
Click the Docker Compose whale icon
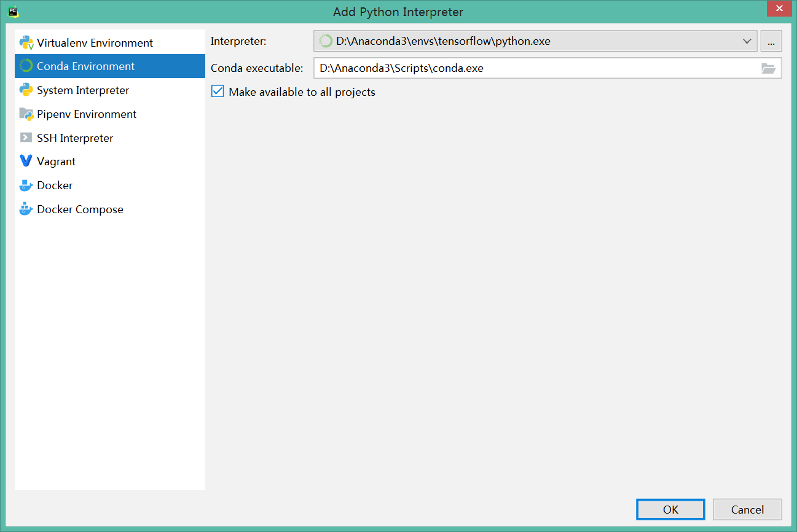click(26, 209)
